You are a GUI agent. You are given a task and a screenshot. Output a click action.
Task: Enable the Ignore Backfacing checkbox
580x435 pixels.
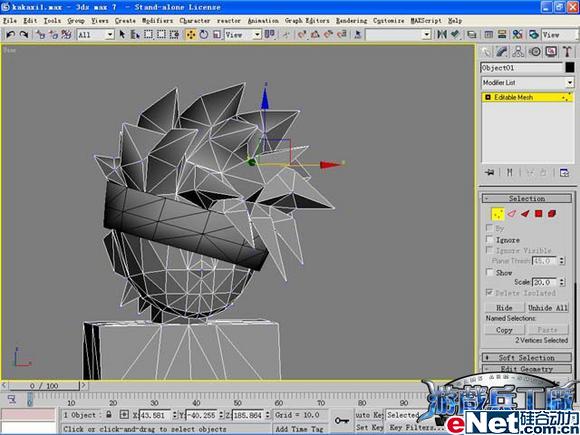489,239
